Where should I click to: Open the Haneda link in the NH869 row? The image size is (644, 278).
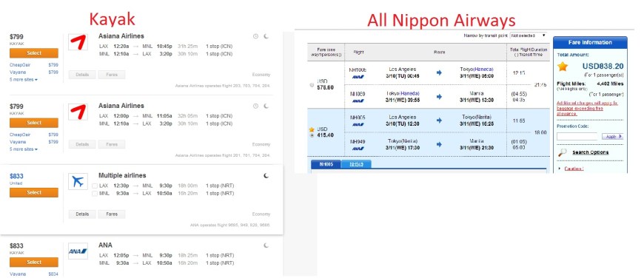click(409, 93)
